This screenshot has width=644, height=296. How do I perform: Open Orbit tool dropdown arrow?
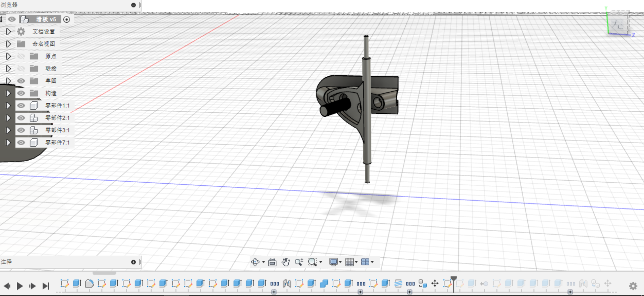point(263,262)
